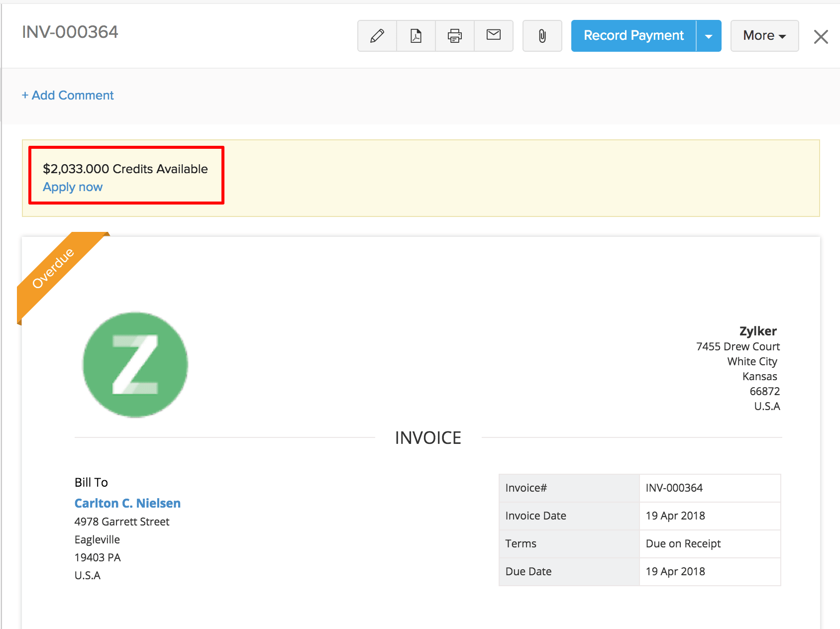Click the Zylker company logo
The height and width of the screenshot is (629, 840).
pos(134,365)
